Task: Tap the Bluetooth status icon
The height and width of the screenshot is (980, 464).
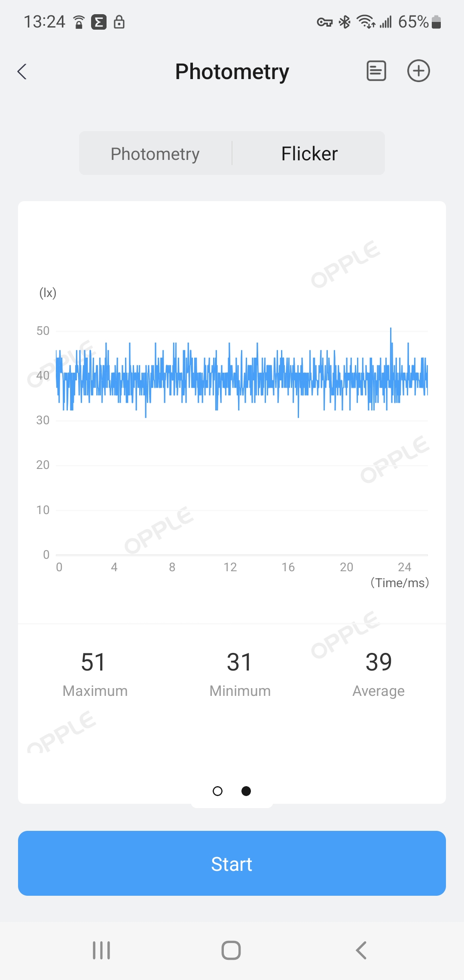Action: 345,22
